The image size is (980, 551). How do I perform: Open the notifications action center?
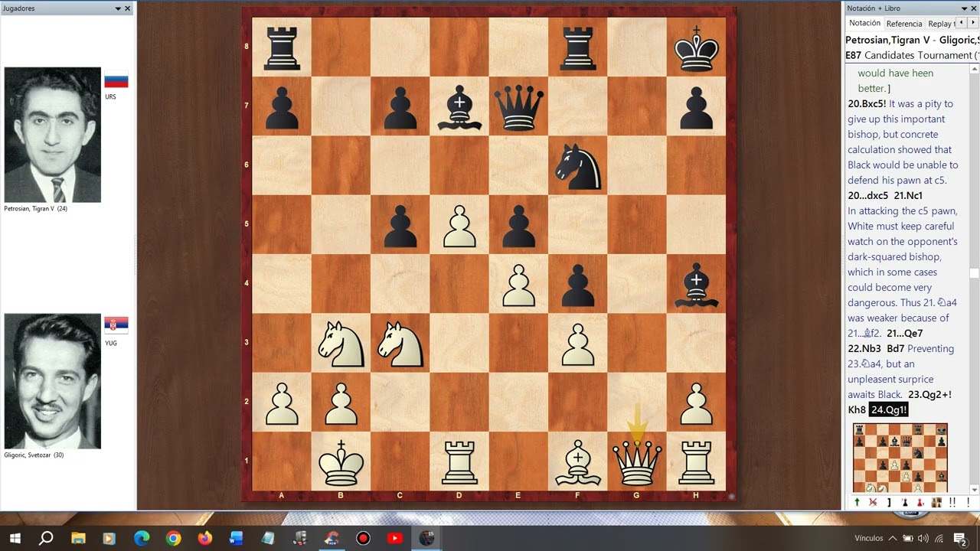[959, 539]
